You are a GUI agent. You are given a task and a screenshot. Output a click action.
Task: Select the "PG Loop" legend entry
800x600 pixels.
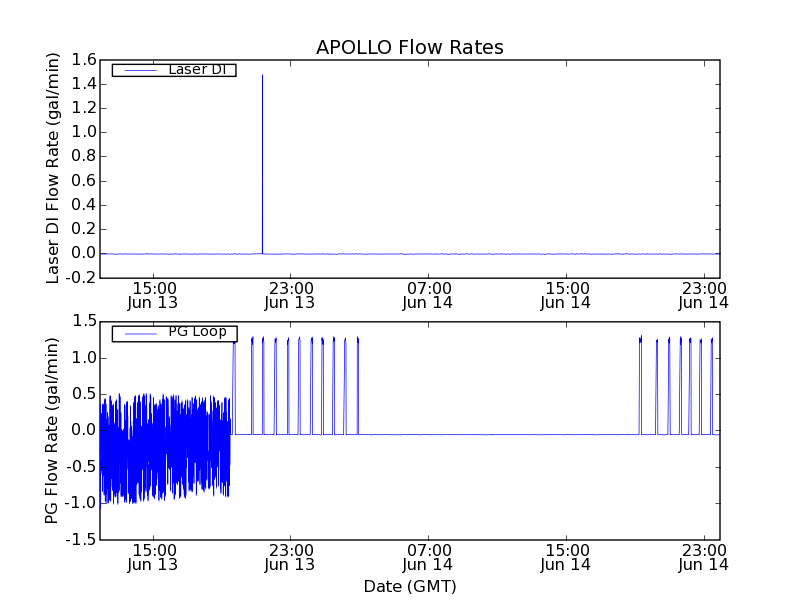[174, 332]
